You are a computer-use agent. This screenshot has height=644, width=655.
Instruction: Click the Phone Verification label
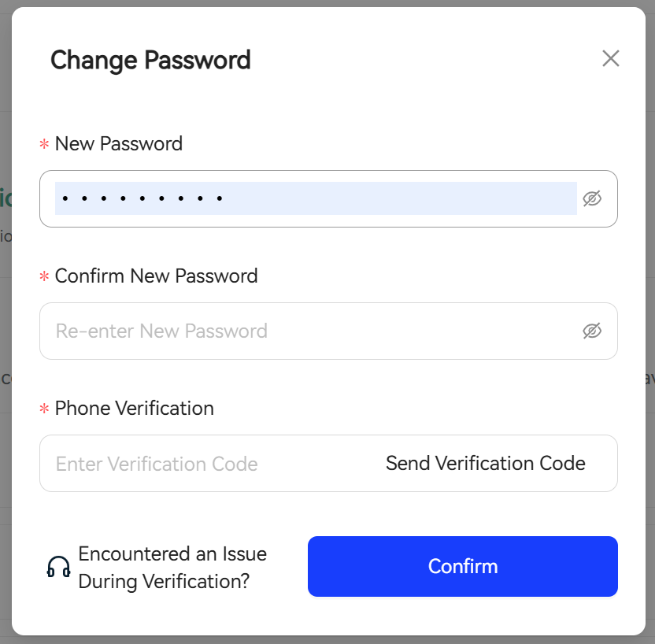click(134, 409)
